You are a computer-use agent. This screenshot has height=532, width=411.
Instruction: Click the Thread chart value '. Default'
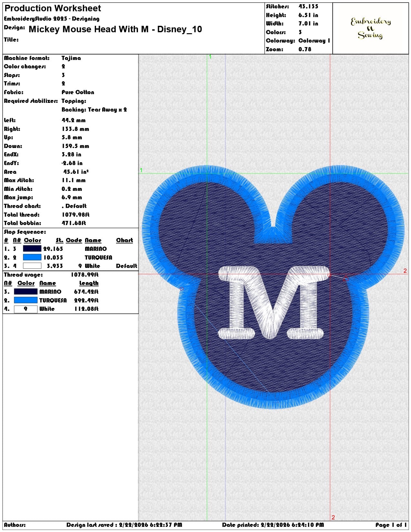[74, 206]
